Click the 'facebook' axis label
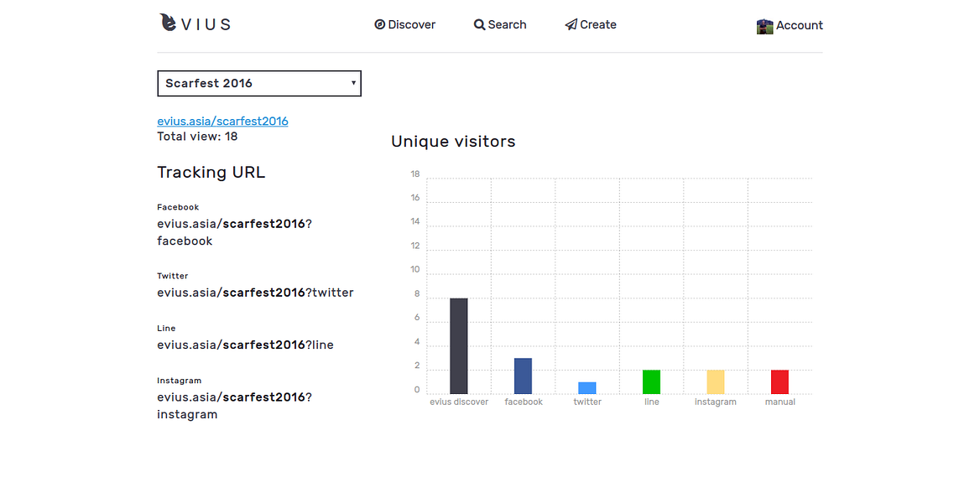 [524, 402]
